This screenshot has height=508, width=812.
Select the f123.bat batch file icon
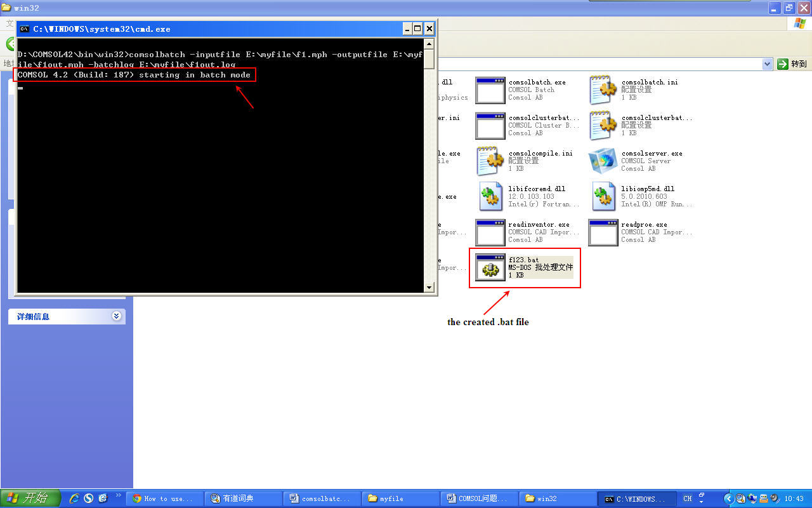[490, 268]
